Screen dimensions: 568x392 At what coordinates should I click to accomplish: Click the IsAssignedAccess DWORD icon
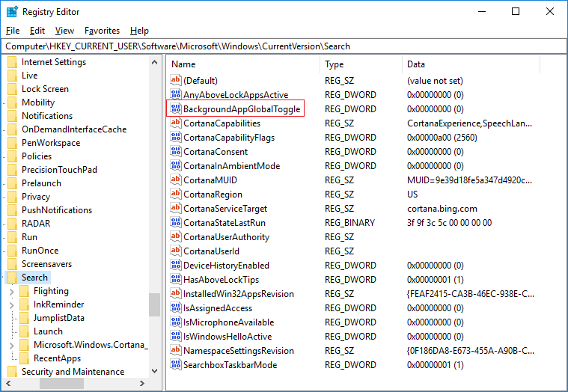176,307
